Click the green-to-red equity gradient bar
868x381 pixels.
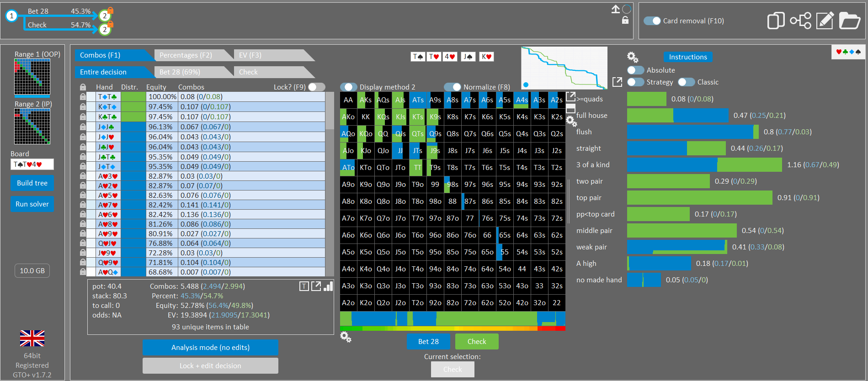click(x=453, y=328)
